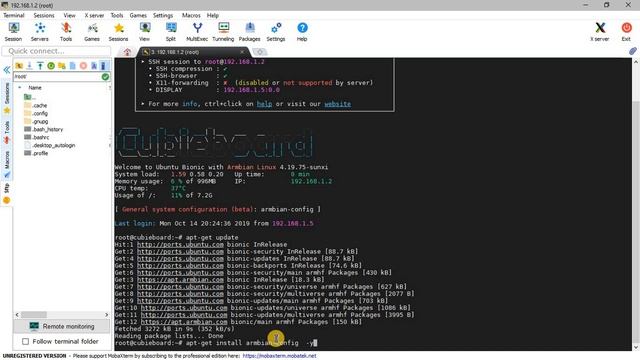The image size is (640, 360).
Task: Click SFTP green refresh icon
Action: point(51,66)
